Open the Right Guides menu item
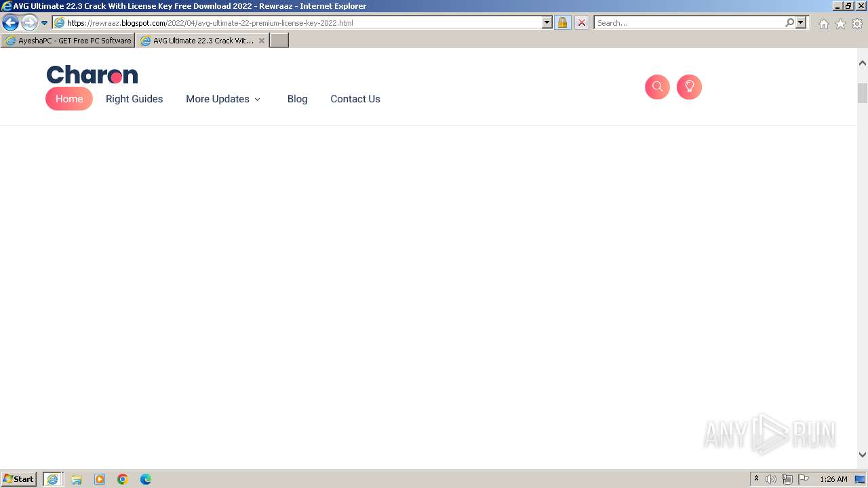 (x=134, y=99)
